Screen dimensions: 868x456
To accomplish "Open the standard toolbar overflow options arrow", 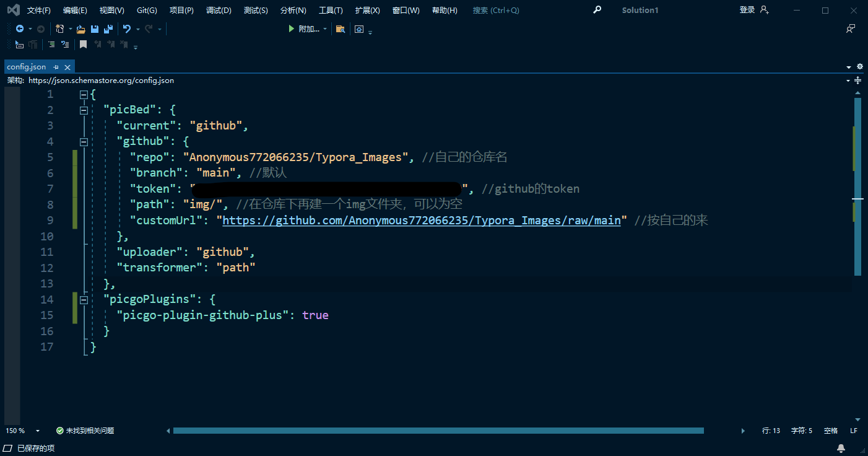I will 370,32.
